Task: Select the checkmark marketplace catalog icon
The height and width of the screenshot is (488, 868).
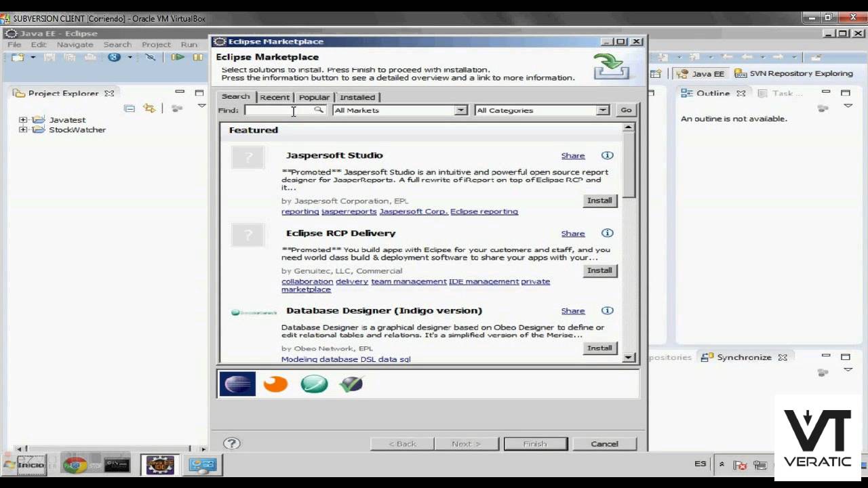Action: (x=351, y=384)
